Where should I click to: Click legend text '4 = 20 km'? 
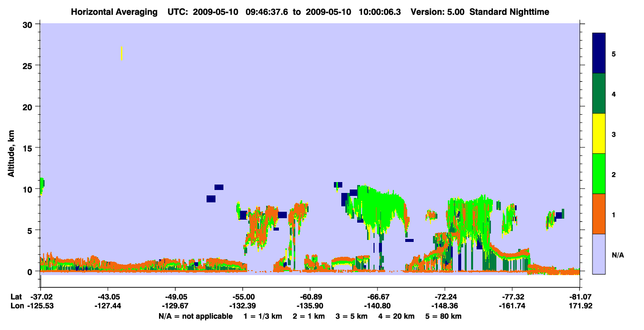[x=397, y=316]
